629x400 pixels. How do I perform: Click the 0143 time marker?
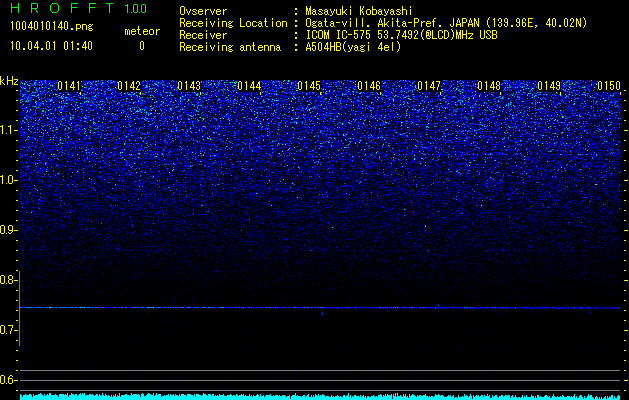pos(189,86)
